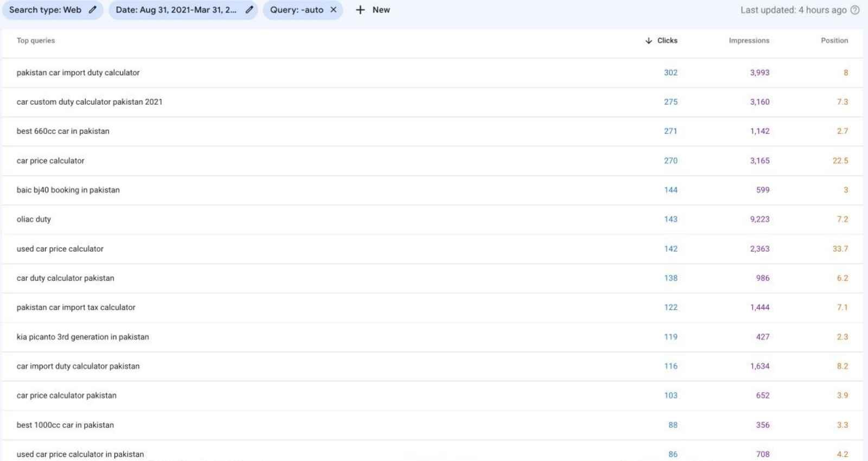Viewport: 868px width, 461px height.
Task: Select 'best 1000cc car in pakistan' row
Action: point(65,425)
